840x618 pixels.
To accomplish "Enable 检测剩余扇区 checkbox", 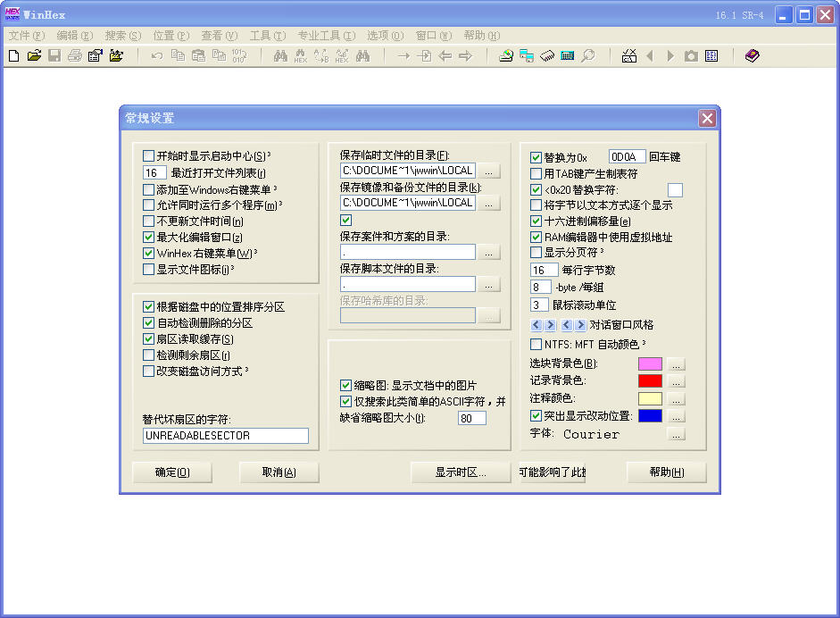I will click(x=148, y=355).
